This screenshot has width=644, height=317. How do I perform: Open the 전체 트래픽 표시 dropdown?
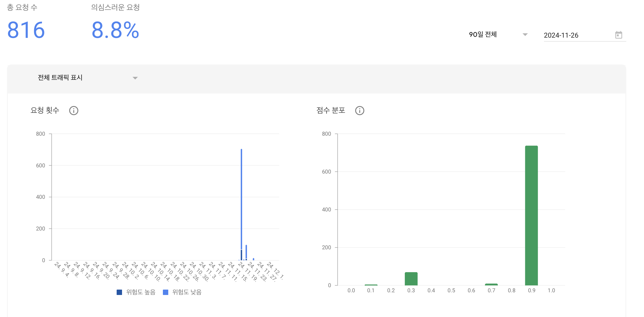click(60, 78)
